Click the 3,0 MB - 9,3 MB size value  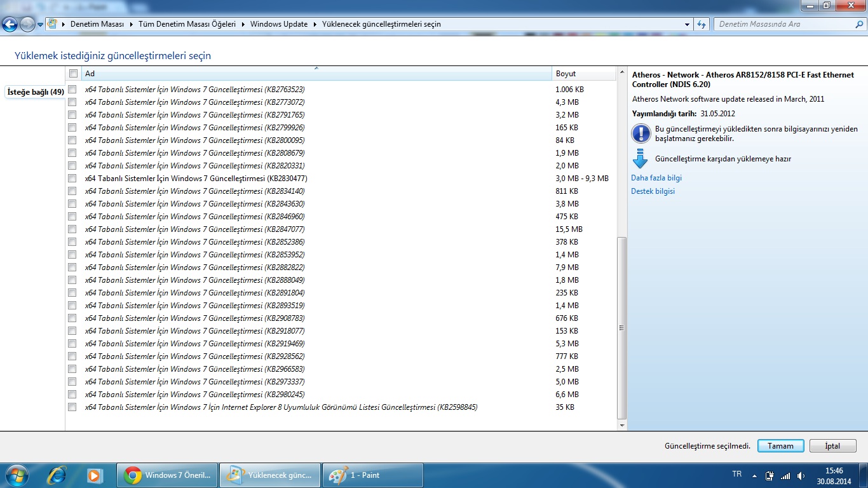coord(582,178)
